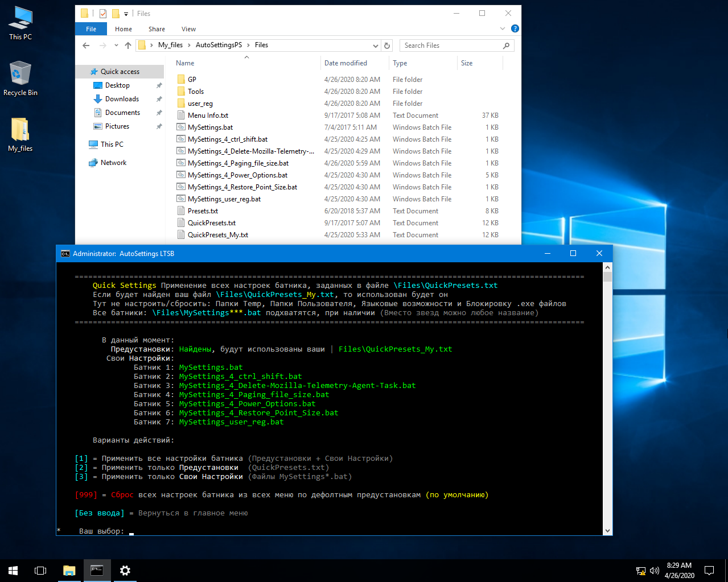The height and width of the screenshot is (582, 728).
Task: Refresh the Files folder view
Action: point(387,46)
